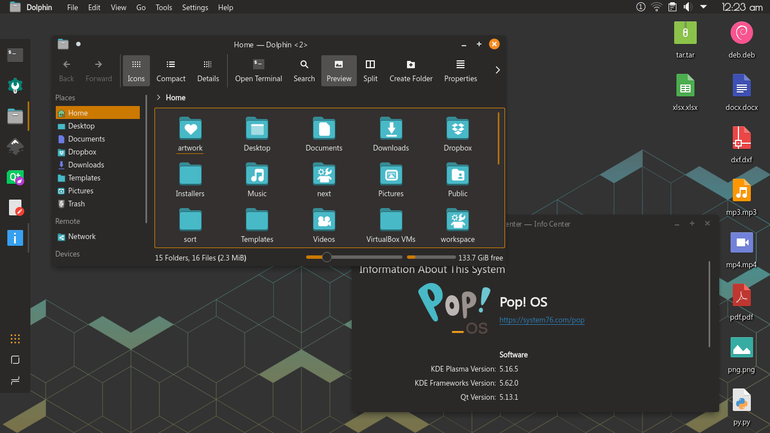
Task: Select the Dropbox folder icon
Action: [458, 129]
